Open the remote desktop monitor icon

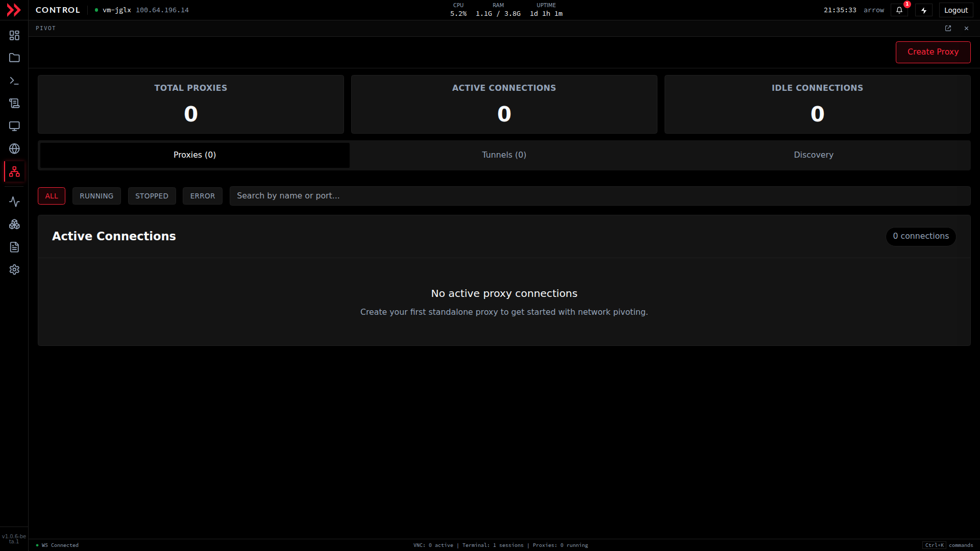pos(14,126)
